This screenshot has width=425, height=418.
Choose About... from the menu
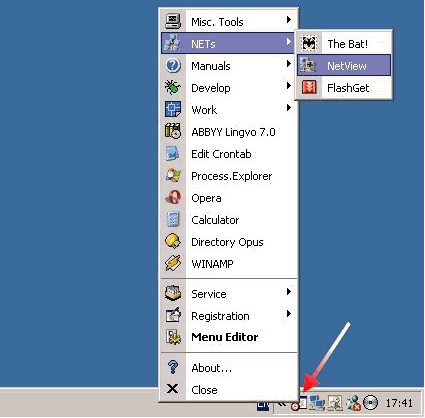(229, 368)
